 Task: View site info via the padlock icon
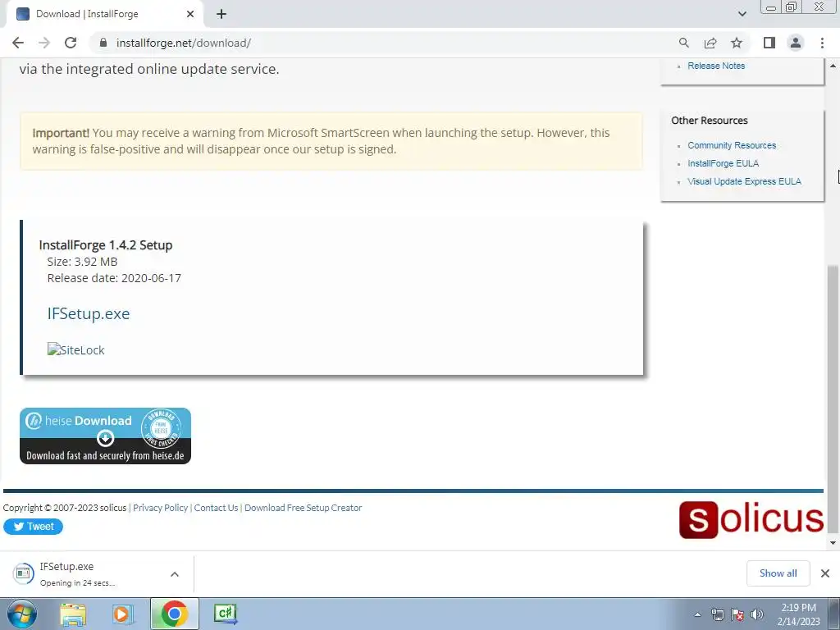pyautogui.click(x=103, y=43)
